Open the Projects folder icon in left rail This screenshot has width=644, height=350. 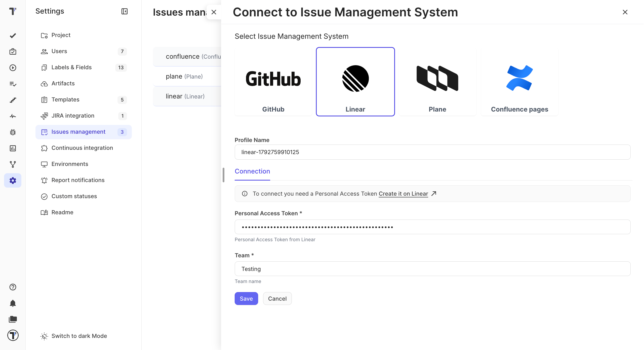coord(13,319)
